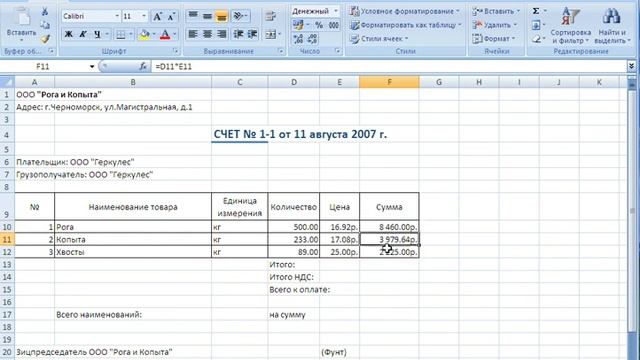Click the increase decimal places icon
The image size is (640, 360).
tap(298, 39)
